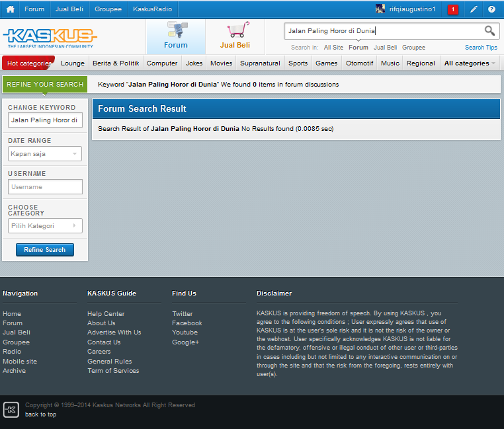The image size is (504, 429).
Task: Set search scope to Jual Beli
Action: point(385,48)
